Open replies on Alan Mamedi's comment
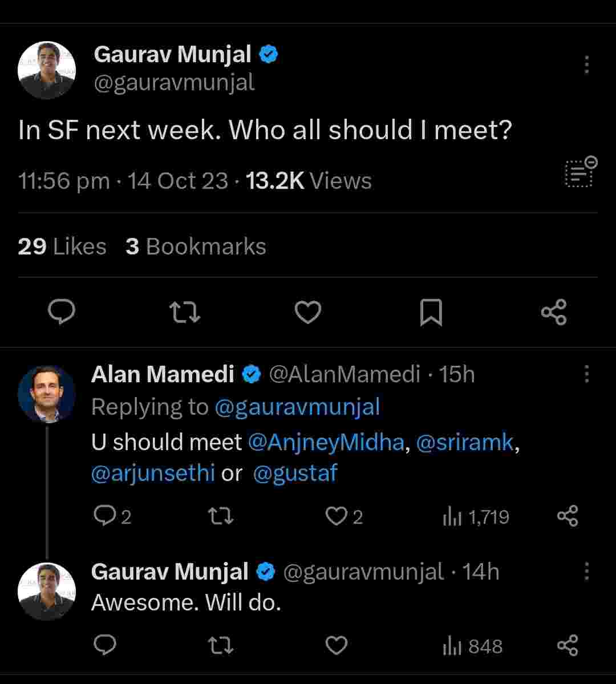 [x=104, y=516]
